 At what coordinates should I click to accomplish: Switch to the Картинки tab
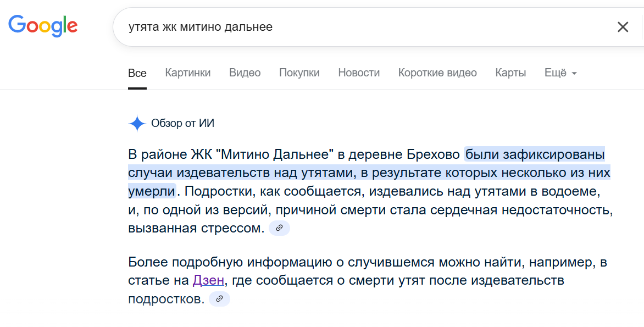pos(188,73)
